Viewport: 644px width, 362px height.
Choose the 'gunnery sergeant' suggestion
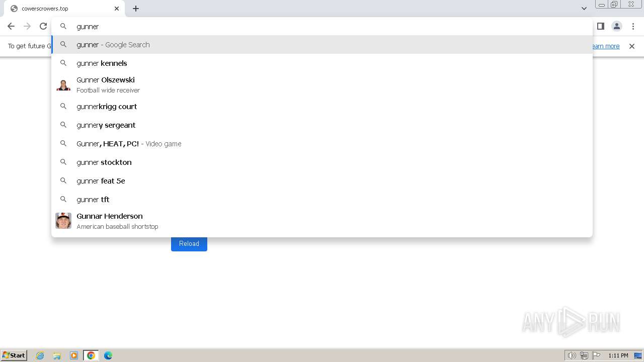coord(322,125)
